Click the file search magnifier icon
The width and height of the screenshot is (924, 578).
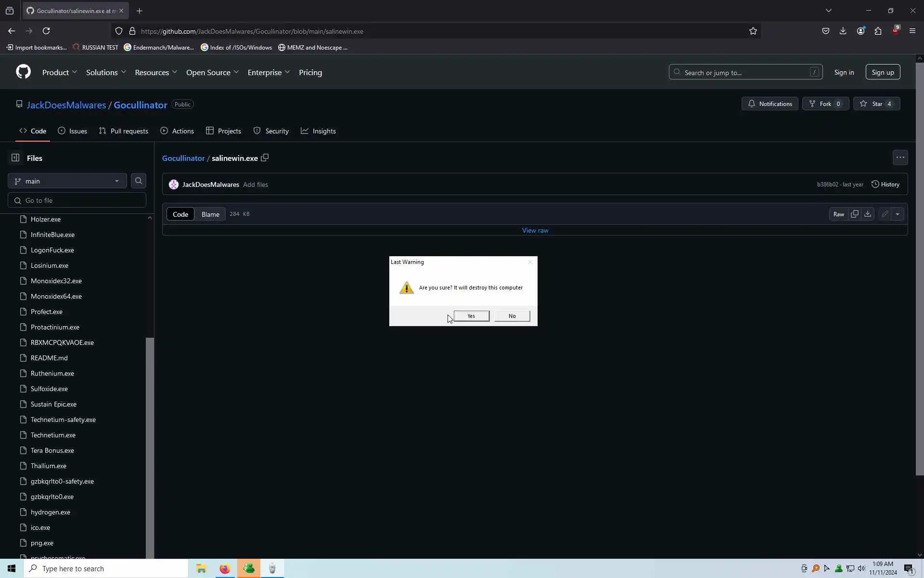tap(139, 181)
